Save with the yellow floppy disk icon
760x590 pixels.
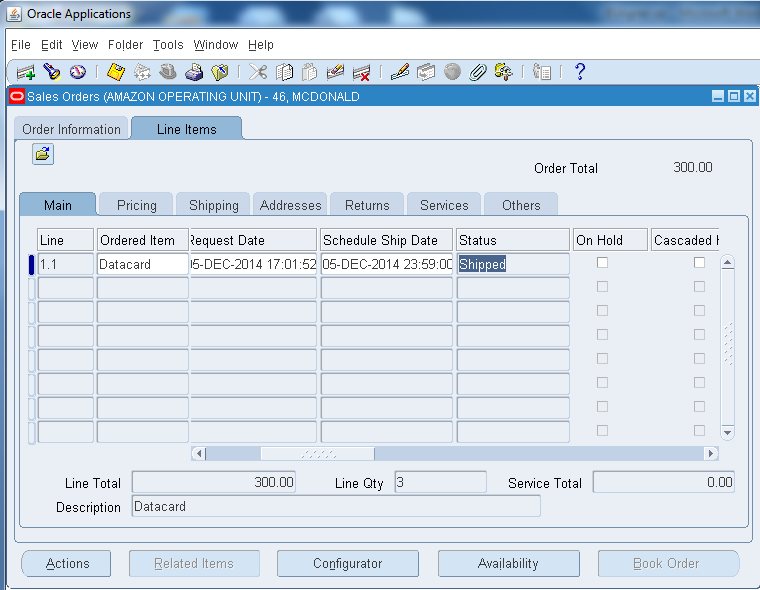[116, 72]
